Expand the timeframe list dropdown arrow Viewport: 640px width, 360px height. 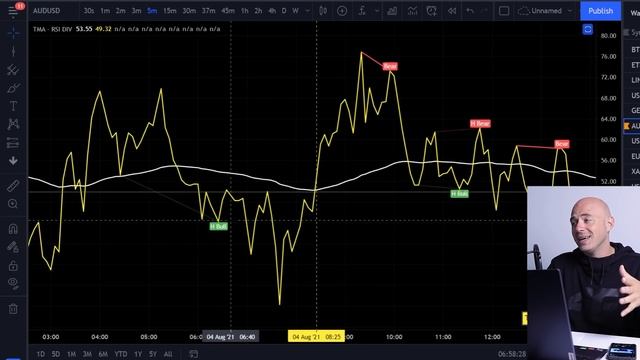(308, 11)
